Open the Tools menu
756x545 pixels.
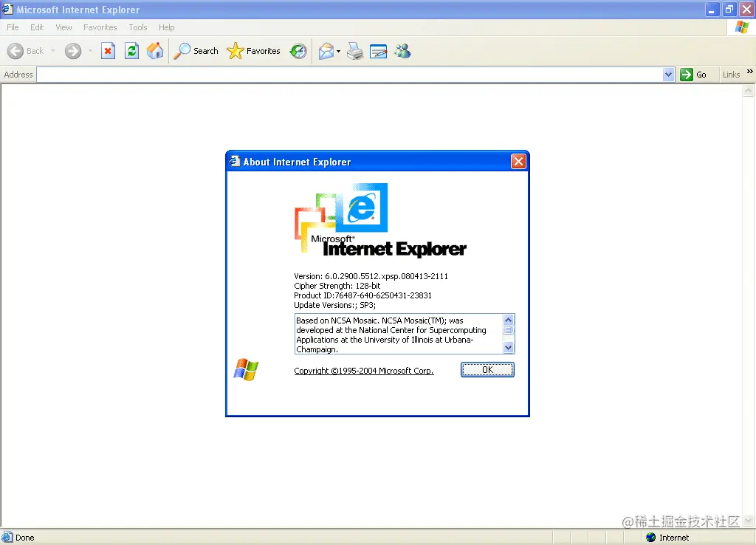click(138, 27)
